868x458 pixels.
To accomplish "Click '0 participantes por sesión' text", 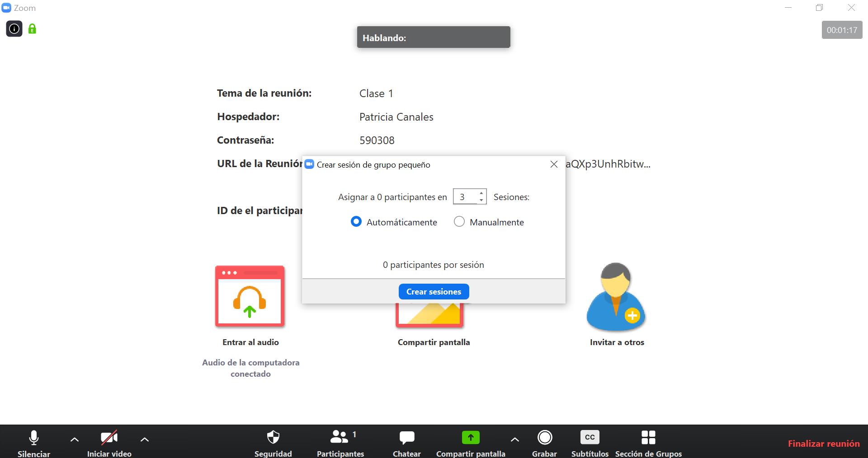I will tap(434, 265).
